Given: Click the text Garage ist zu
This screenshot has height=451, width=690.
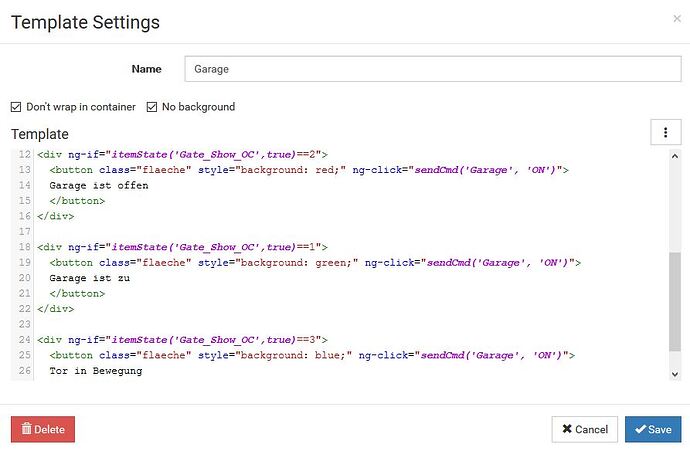Looking at the screenshot, I should tap(90, 278).
